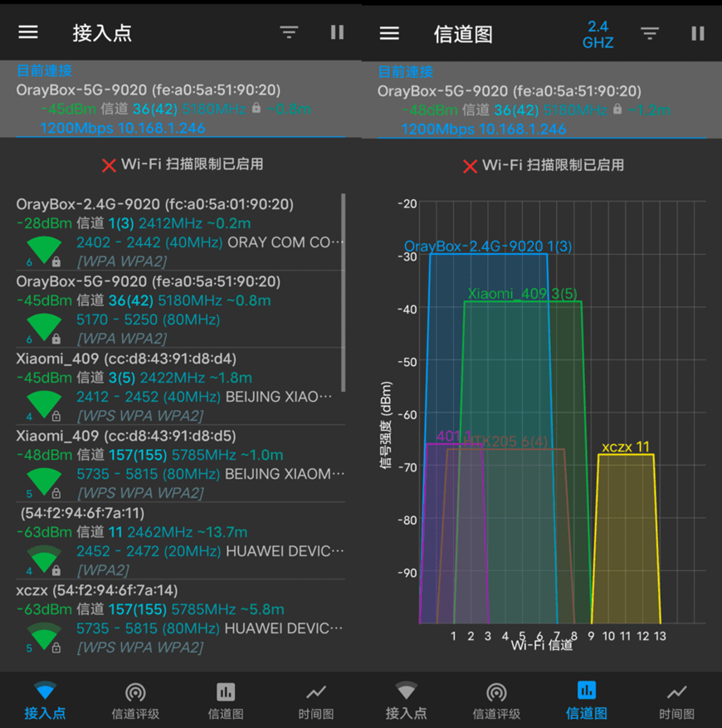Open filter icon on 信道图 screen
The width and height of the screenshot is (722, 728).
pyautogui.click(x=650, y=33)
